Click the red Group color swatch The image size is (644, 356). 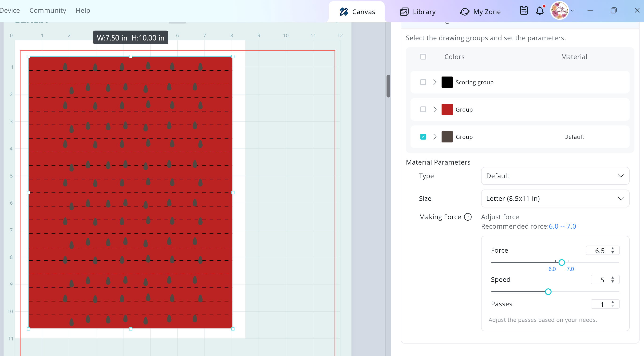(447, 109)
